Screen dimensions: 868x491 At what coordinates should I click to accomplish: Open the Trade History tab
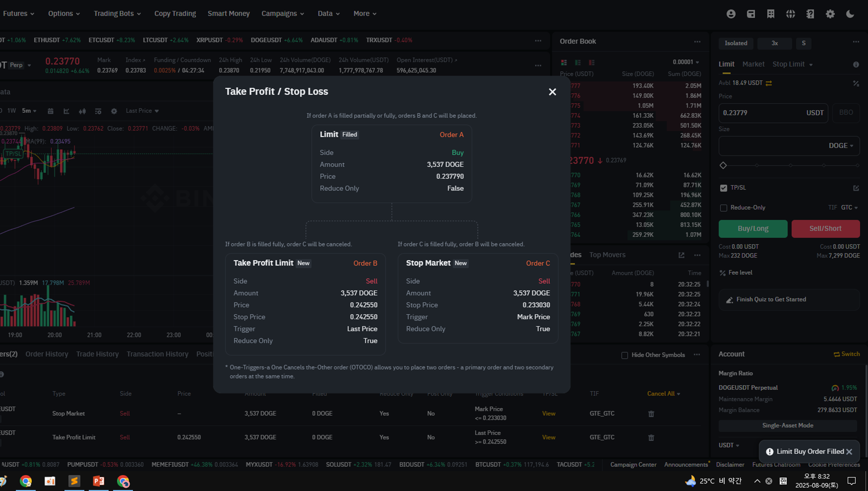(97, 354)
